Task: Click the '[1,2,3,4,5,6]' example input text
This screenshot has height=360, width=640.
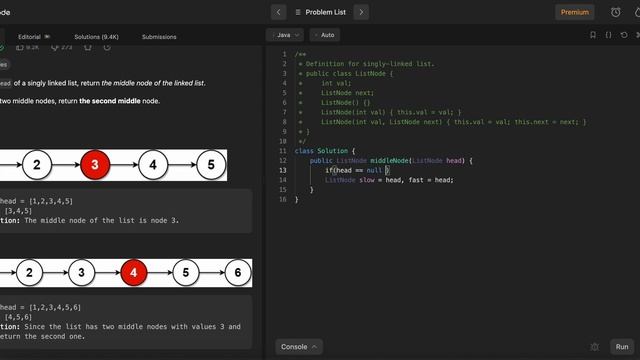Action: [55, 307]
